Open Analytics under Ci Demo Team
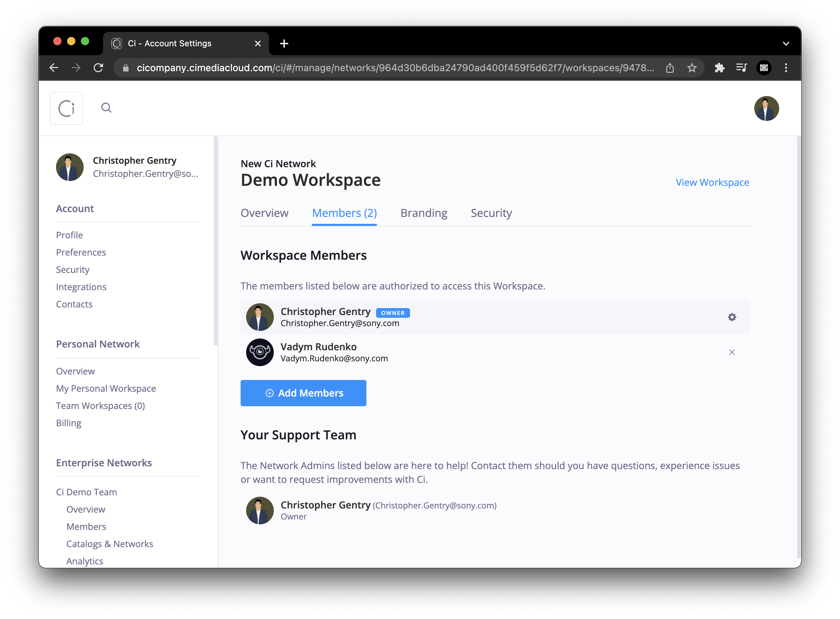 85,561
